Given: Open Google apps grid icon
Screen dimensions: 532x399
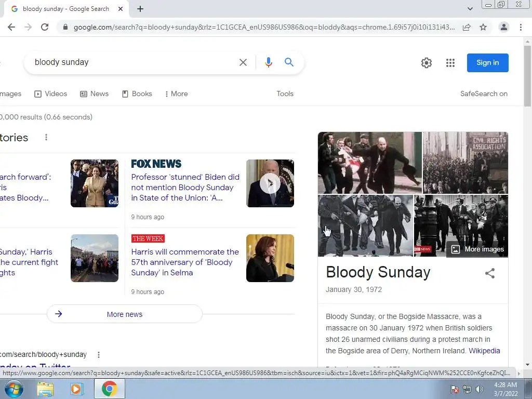Looking at the screenshot, I should click(x=450, y=63).
